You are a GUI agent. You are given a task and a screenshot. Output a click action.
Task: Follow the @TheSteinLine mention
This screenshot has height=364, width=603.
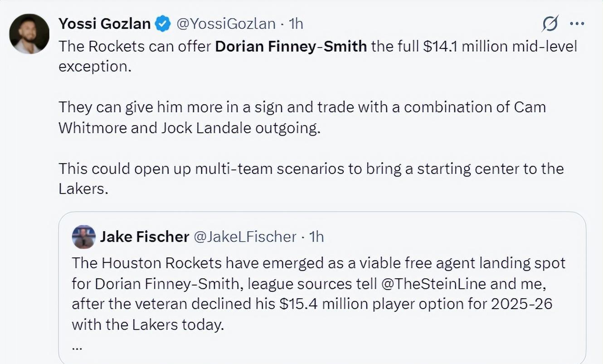434,284
